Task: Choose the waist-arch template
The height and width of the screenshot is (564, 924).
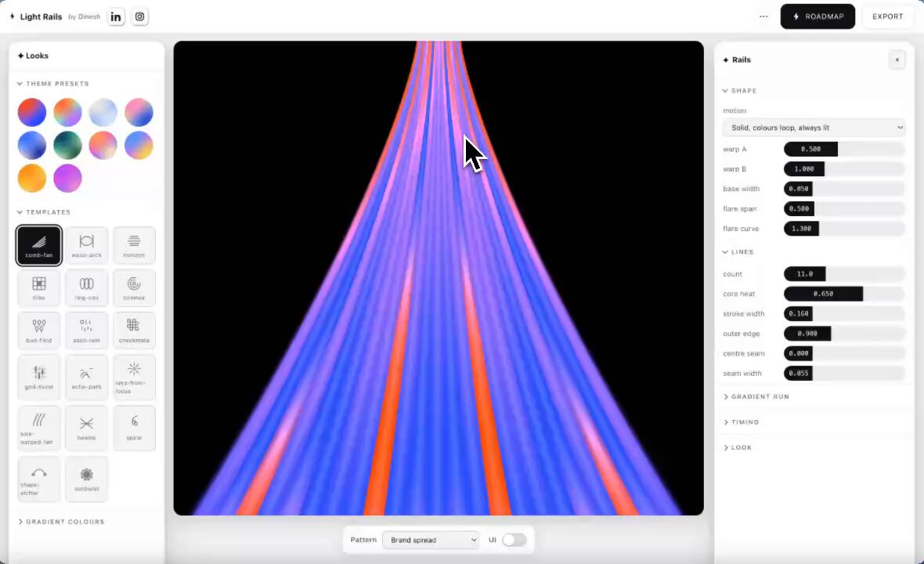Action: pyautogui.click(x=87, y=245)
